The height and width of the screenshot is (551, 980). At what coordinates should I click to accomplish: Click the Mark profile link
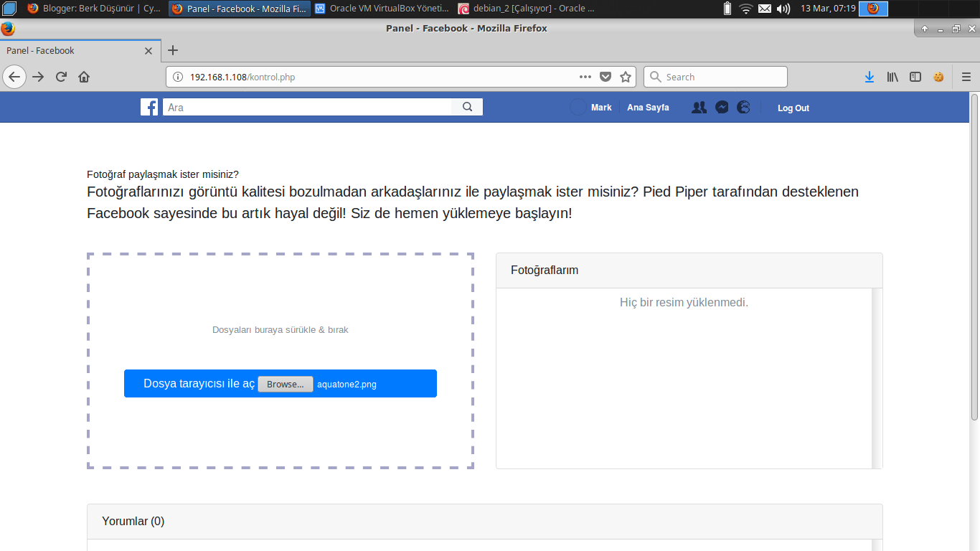[601, 108]
